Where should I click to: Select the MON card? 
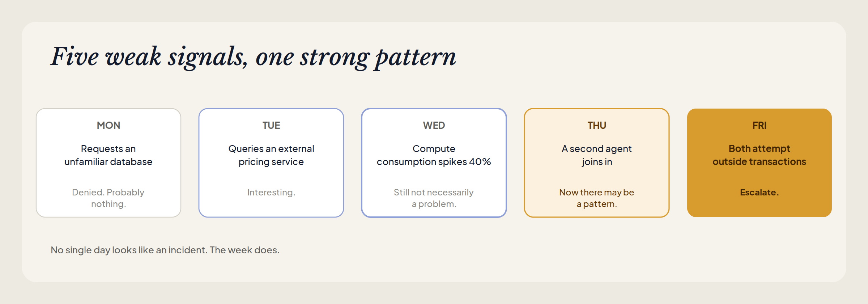109,163
